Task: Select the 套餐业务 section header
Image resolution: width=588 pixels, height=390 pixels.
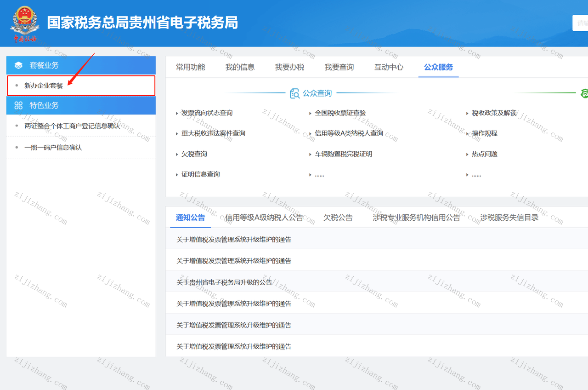Action: click(81, 65)
